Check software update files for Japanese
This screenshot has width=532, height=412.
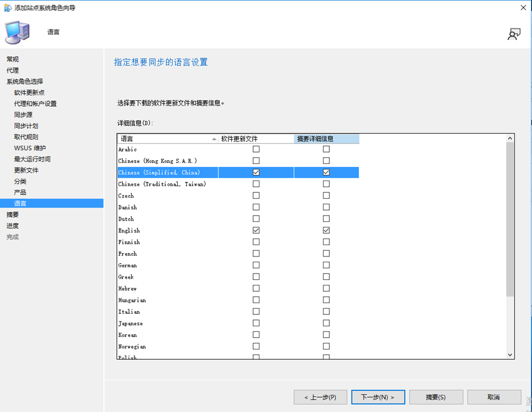click(256, 323)
